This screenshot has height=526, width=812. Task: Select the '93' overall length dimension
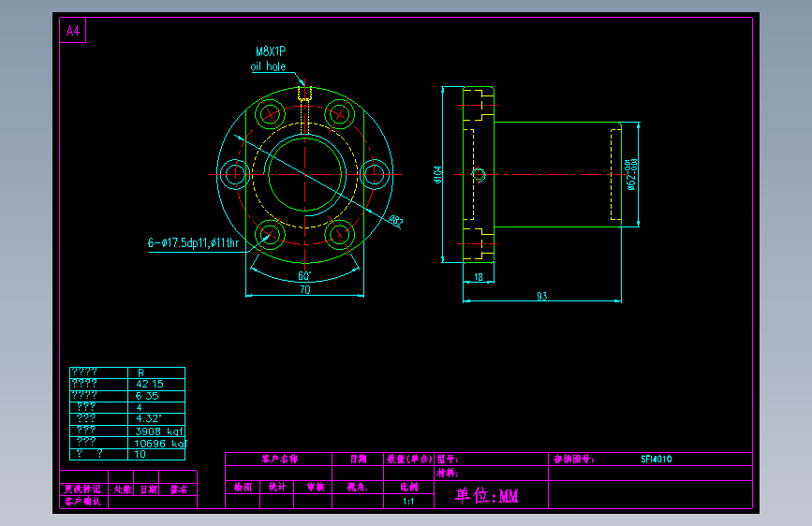[x=541, y=296]
